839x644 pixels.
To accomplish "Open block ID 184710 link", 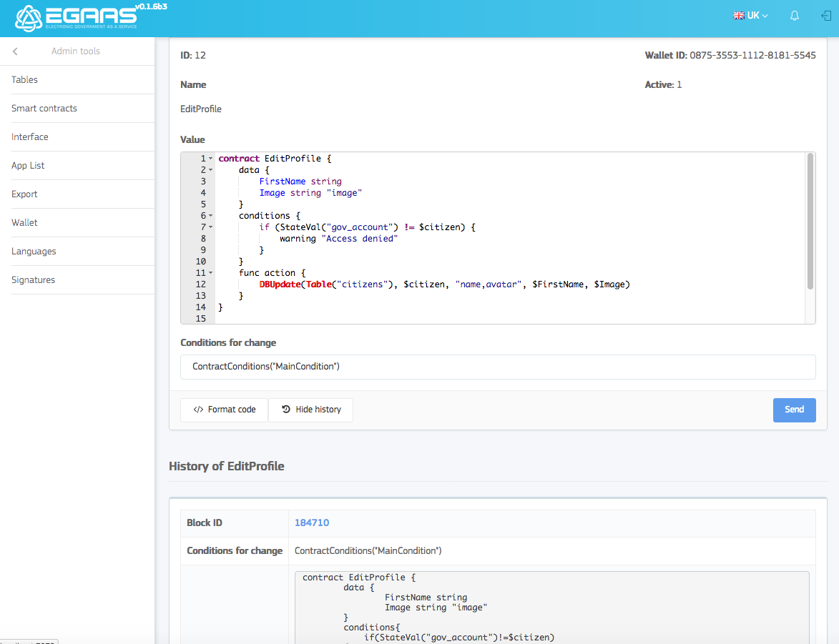I will coord(312,522).
